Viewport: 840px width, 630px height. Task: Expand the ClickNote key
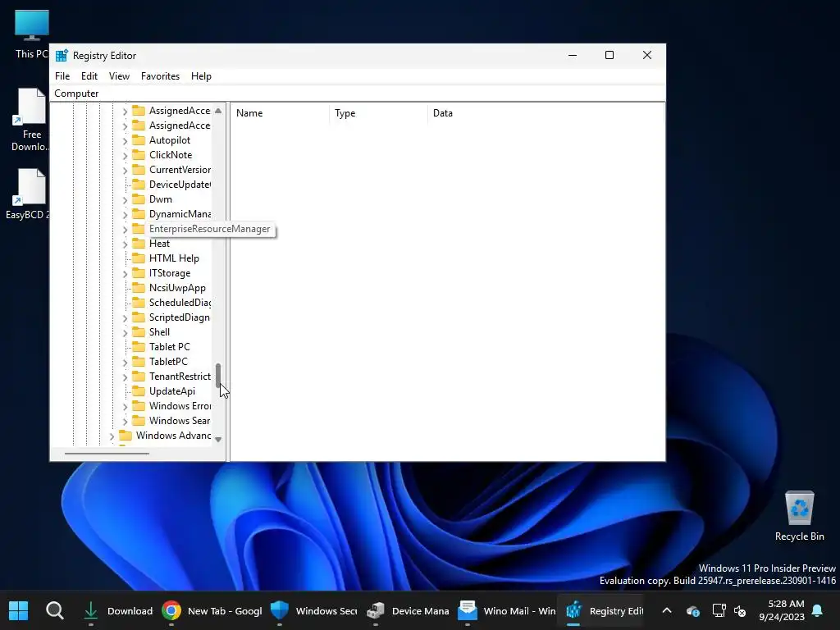tap(125, 155)
